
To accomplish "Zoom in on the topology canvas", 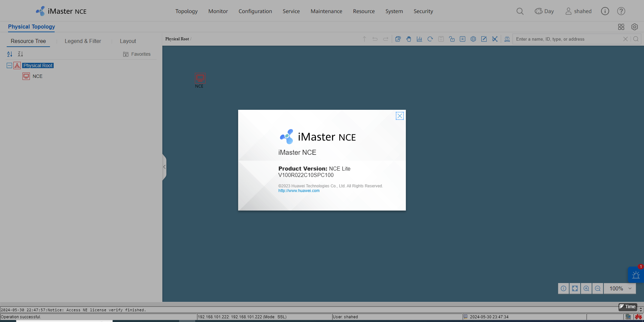I will point(586,288).
